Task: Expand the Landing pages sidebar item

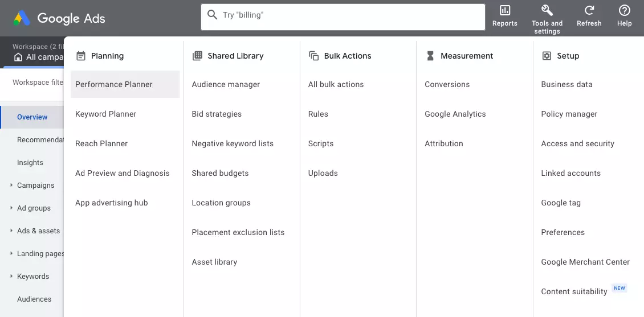Action: [11, 253]
